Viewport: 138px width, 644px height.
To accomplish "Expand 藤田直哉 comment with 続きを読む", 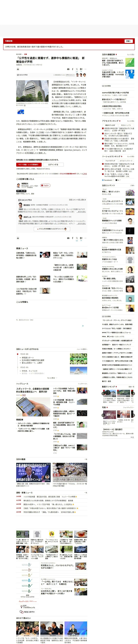I will pyautogui.click(x=81, y=212).
